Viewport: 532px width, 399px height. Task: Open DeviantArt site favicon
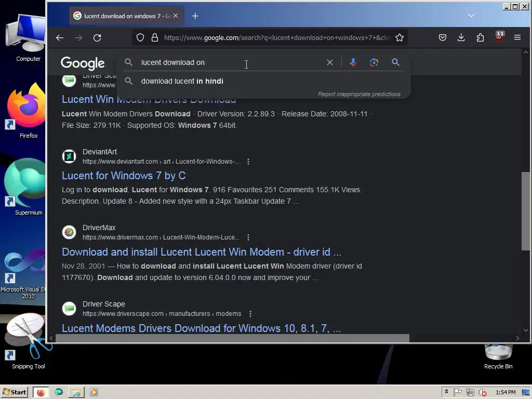click(69, 156)
